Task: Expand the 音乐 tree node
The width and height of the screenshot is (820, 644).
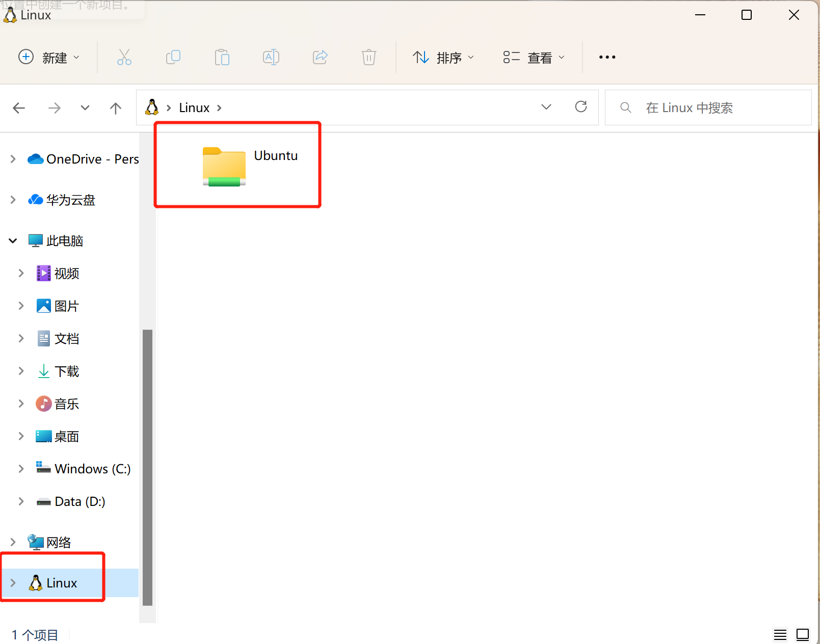Action: pos(21,404)
